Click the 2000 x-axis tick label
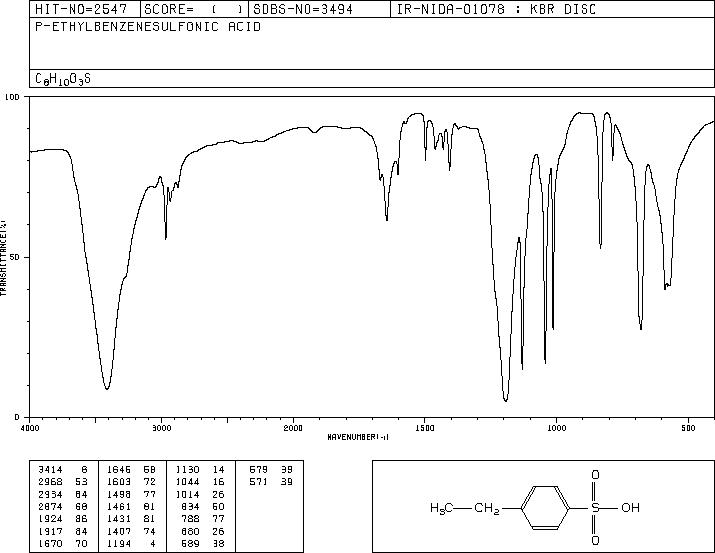The image size is (715, 553). (293, 428)
